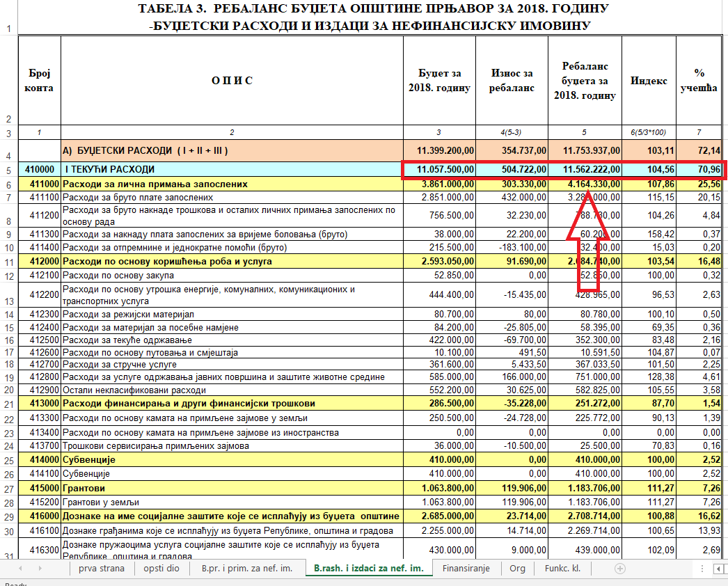Click the '225.772,00' cell
728x586 pixels.
click(x=585, y=418)
